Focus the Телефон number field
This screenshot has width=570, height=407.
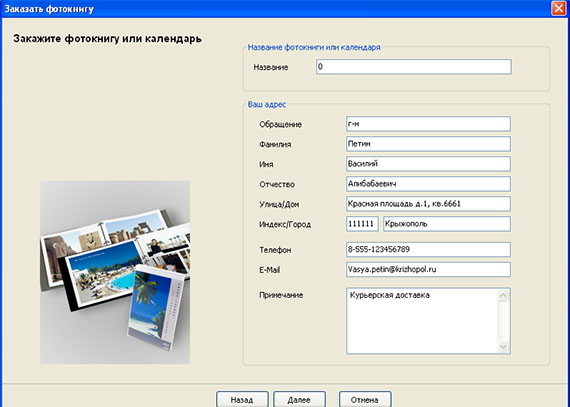click(428, 250)
